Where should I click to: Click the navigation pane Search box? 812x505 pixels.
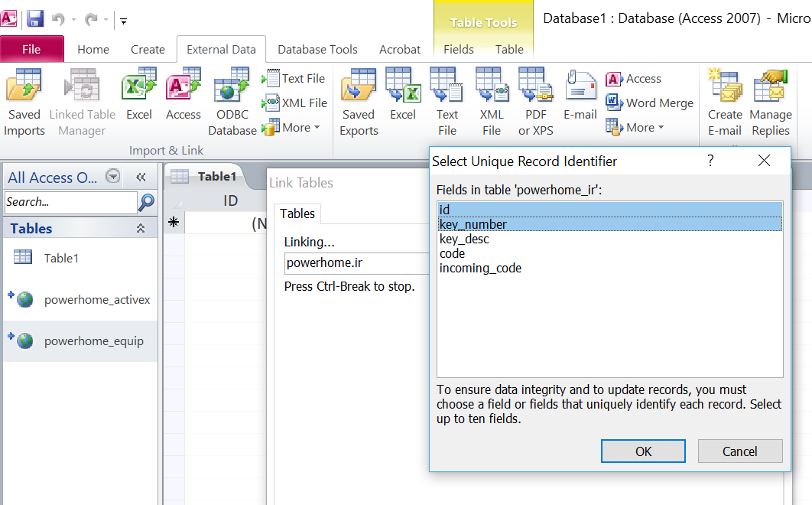point(70,202)
